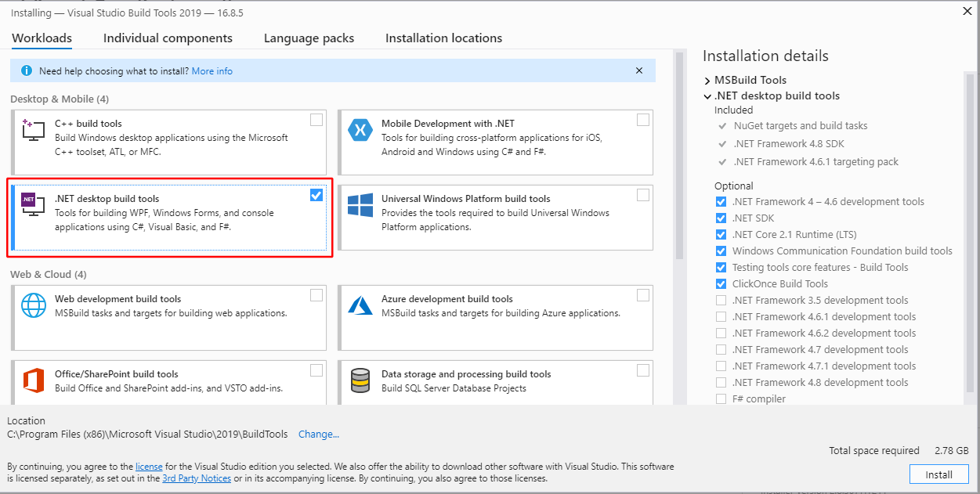This screenshot has height=494, width=980.
Task: Select the C++ build tools workload card
Action: click(169, 142)
